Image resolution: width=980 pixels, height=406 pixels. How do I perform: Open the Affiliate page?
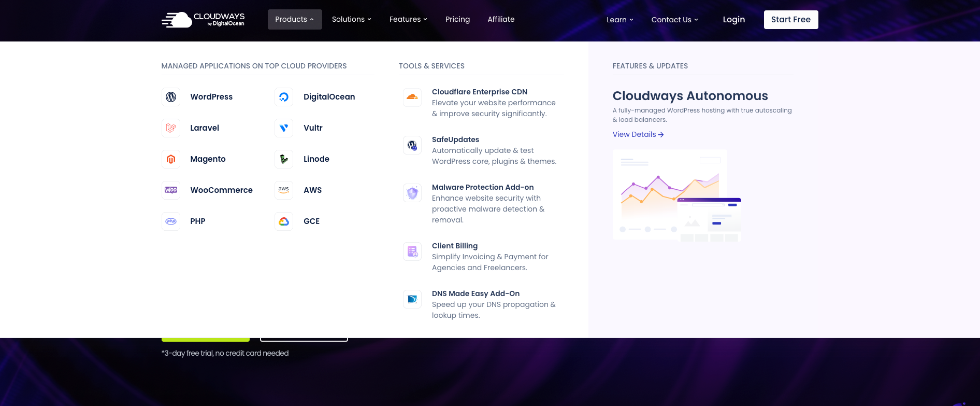point(501,19)
